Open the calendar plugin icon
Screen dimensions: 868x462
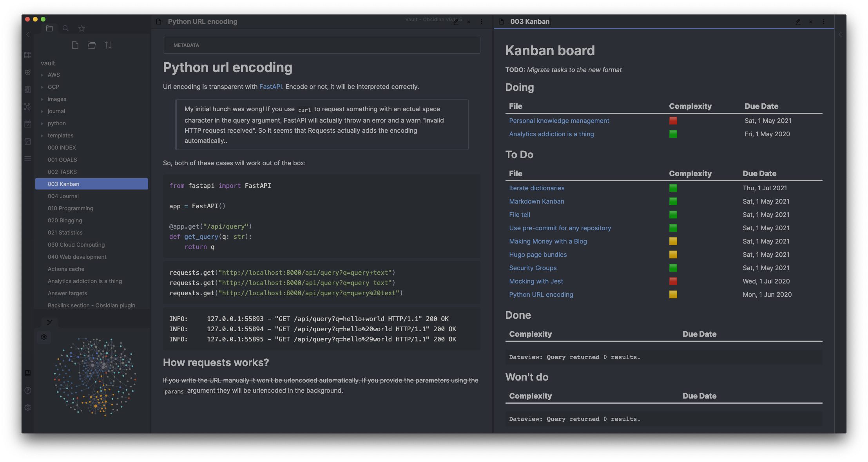pyautogui.click(x=27, y=124)
